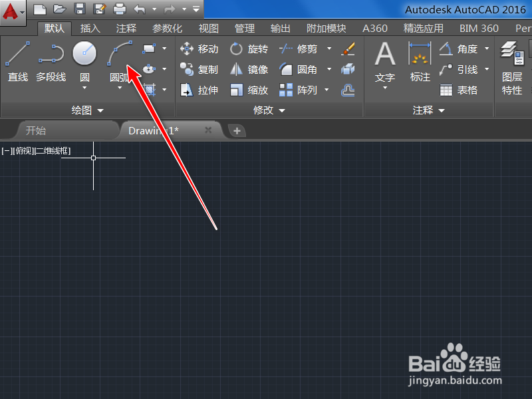Select the 拉伸 stretch tool
Viewport: 532px width, 399px height.
(x=199, y=90)
